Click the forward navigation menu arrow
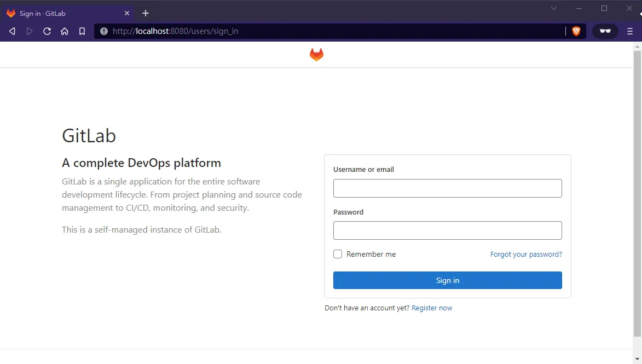The width and height of the screenshot is (642, 364). 30,31
